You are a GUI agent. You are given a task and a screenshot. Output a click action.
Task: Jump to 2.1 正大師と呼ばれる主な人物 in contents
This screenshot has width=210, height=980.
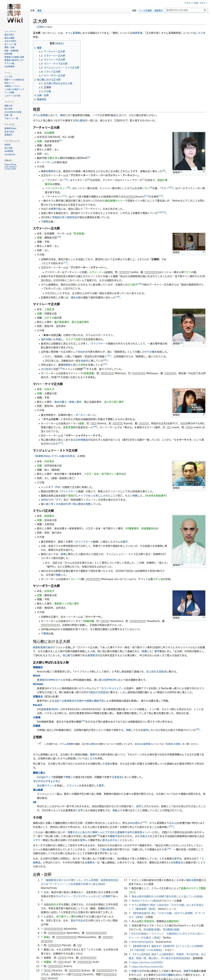(55, 83)
